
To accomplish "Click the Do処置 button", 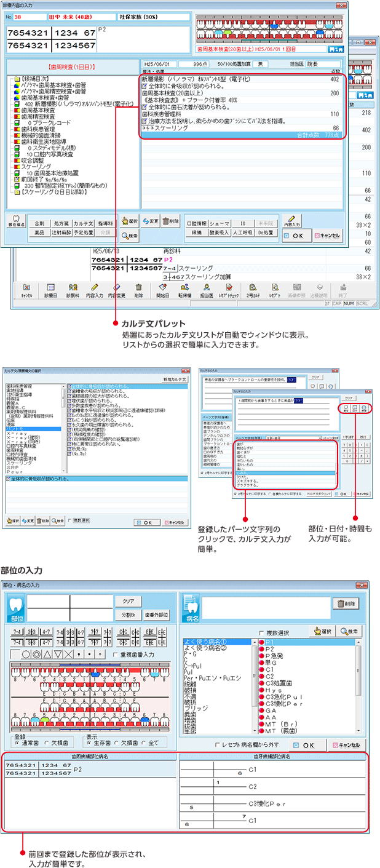I will pyautogui.click(x=264, y=233).
